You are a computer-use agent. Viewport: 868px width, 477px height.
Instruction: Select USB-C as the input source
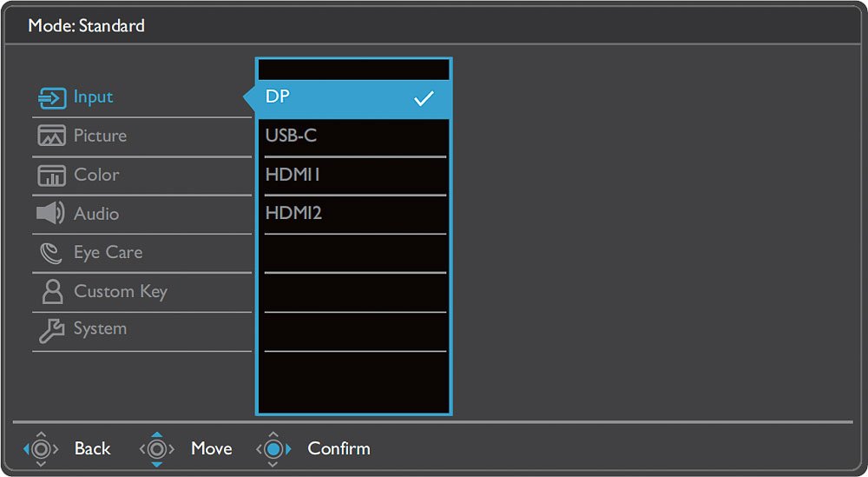[x=354, y=136]
